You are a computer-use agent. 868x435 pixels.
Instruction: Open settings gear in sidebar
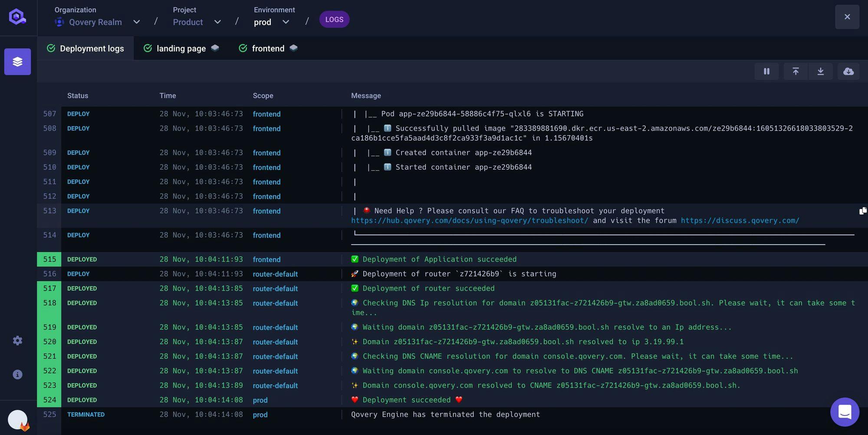coord(17,340)
